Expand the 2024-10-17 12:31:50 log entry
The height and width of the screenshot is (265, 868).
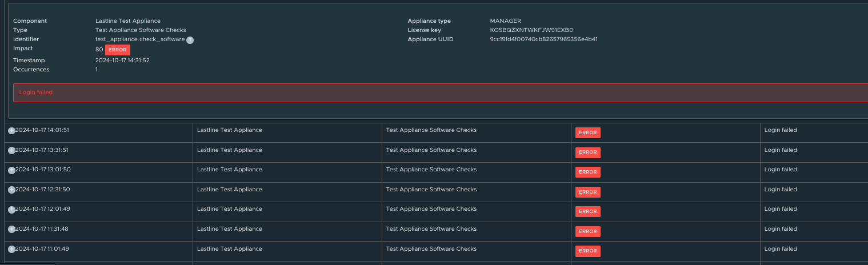point(11,190)
